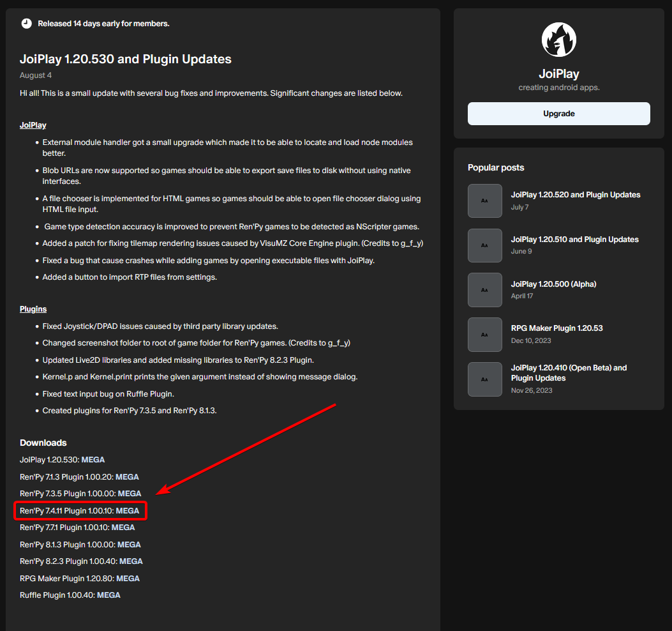Click April 17 date in popular posts
Screen dimensions: 672x631
tap(522, 296)
